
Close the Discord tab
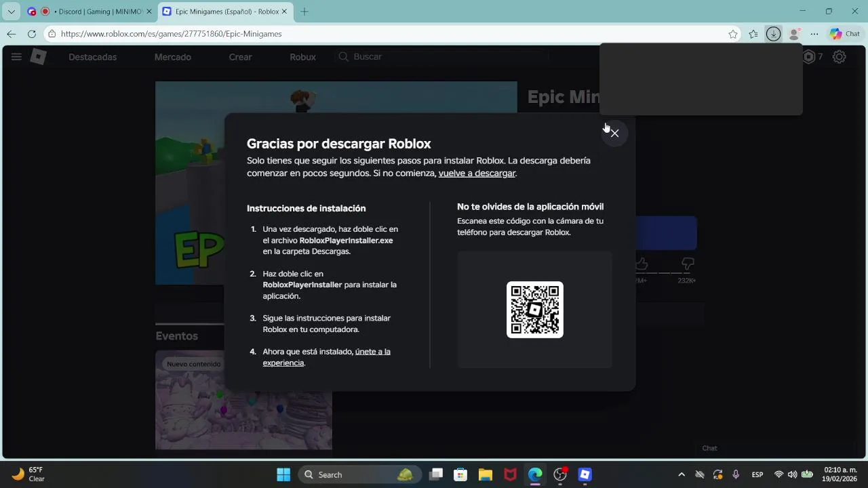tap(149, 12)
